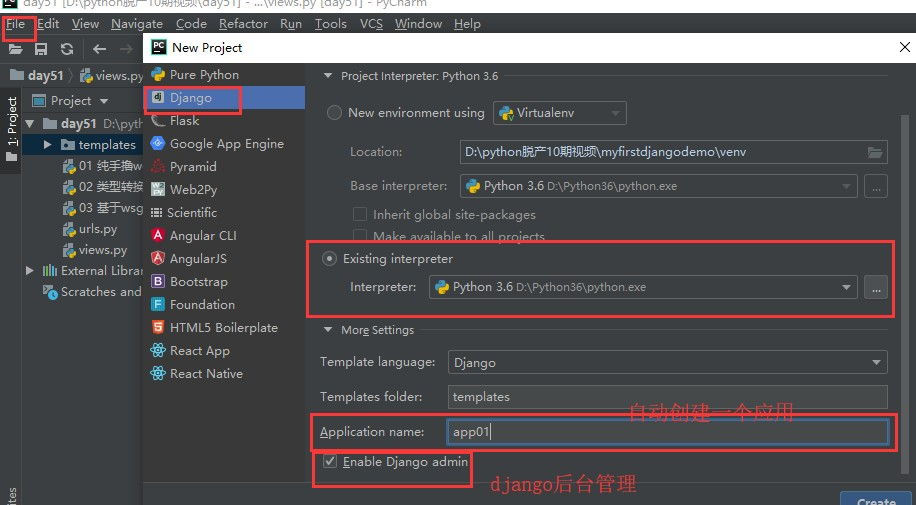Image resolution: width=916 pixels, height=505 pixels.
Task: Open the Refactor menu
Action: pos(244,24)
